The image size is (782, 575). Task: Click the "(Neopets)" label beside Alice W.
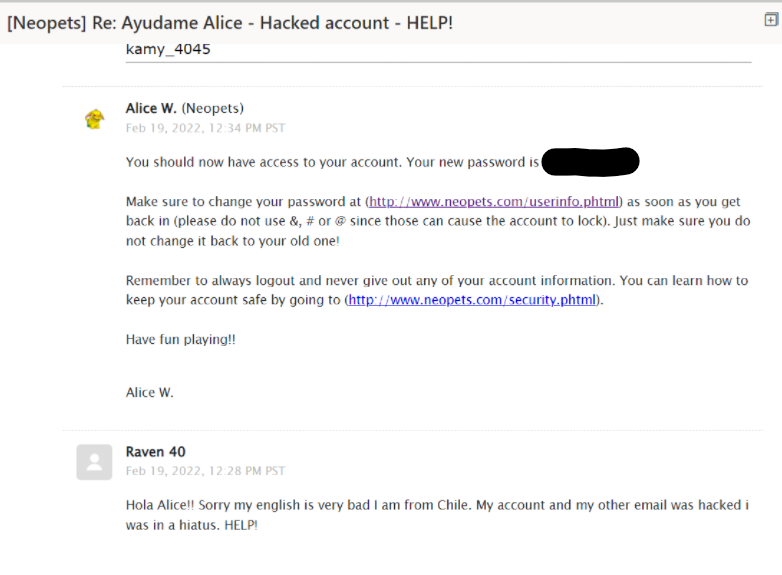coord(212,108)
